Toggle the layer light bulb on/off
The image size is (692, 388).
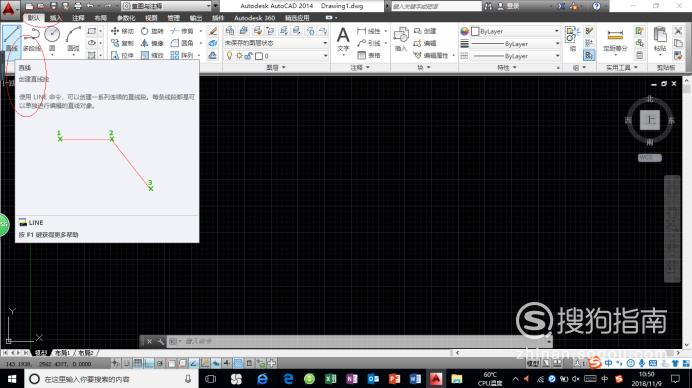click(x=229, y=56)
